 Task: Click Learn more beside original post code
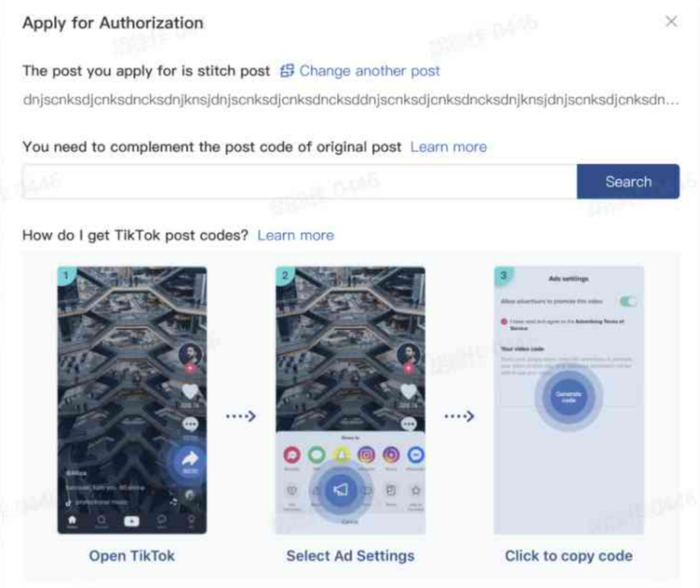click(448, 147)
